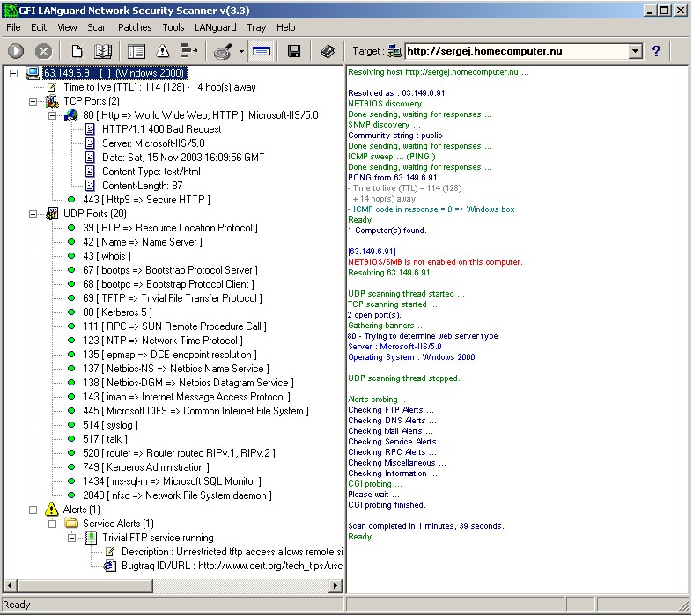Viewport: 693px width, 616px height.
Task: Click the tree horizontal scrollbar thumb
Action: 85,586
